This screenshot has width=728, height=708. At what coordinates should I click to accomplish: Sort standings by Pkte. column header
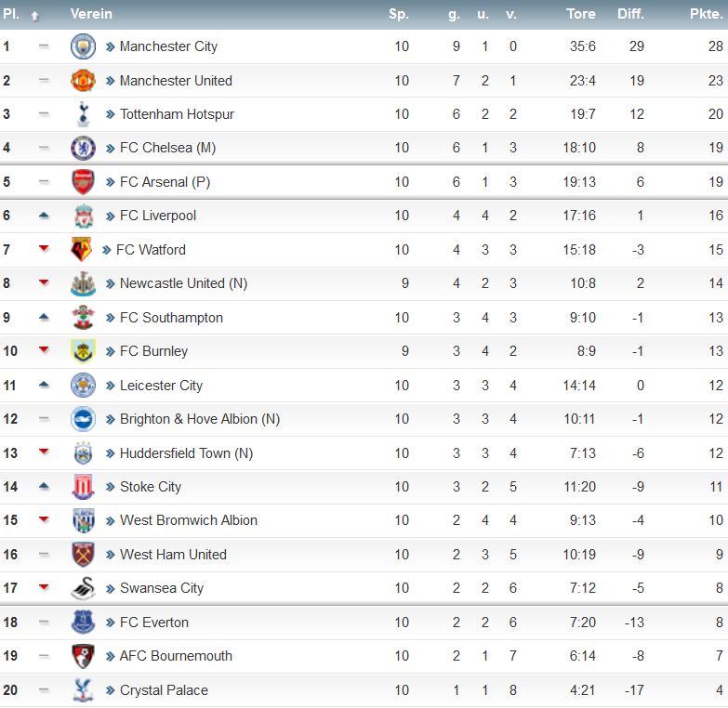[x=707, y=14]
